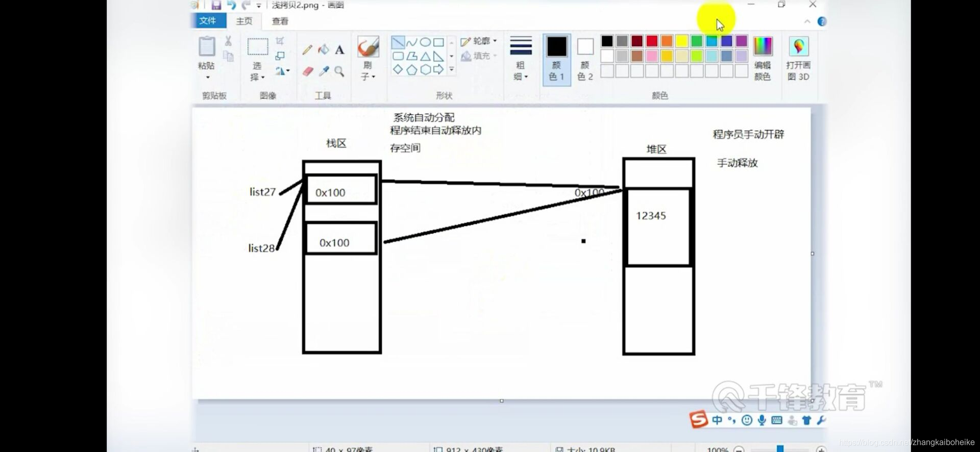This screenshot has width=980, height=452.
Task: Open Sogou wrench settings icon
Action: (x=821, y=420)
